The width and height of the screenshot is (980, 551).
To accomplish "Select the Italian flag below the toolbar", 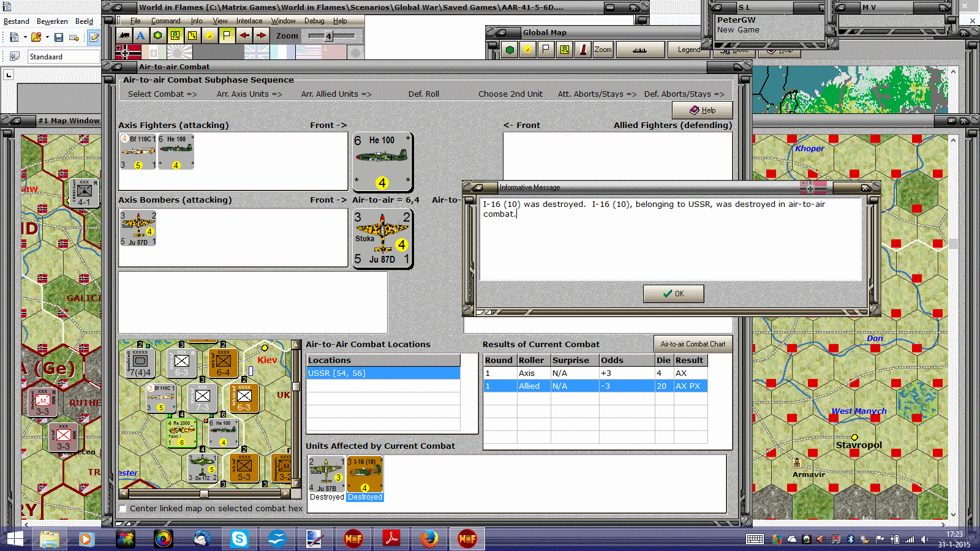I will pos(154,52).
